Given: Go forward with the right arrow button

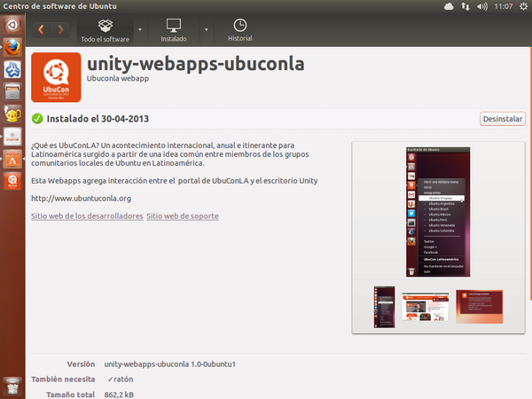Looking at the screenshot, I should (x=60, y=29).
